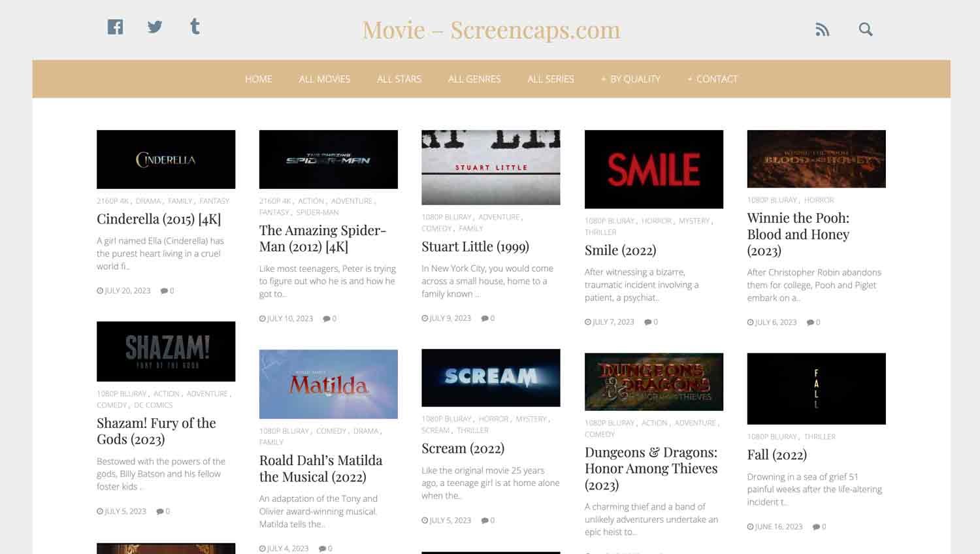980x554 pixels.
Task: Click DRAMA tag on Matilda post
Action: point(366,431)
